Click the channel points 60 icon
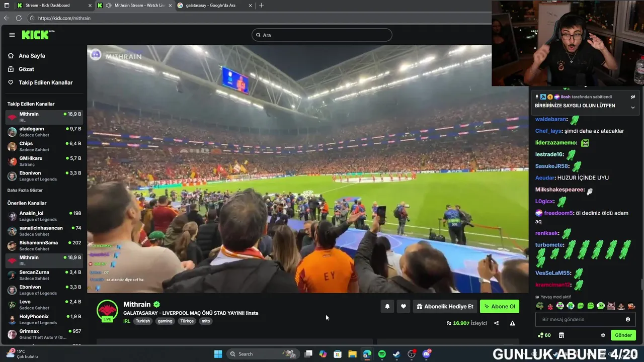This screenshot has height=362, width=644. tap(544, 335)
